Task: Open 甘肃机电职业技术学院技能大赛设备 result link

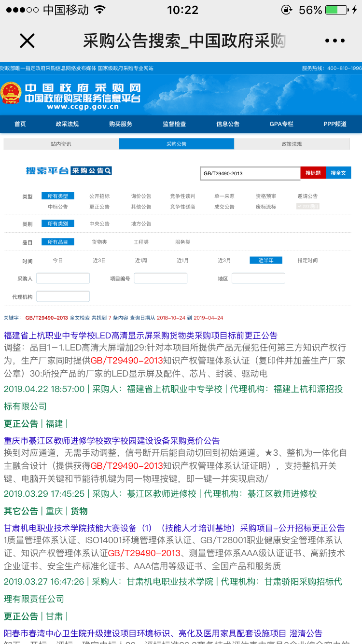Action: (x=174, y=528)
